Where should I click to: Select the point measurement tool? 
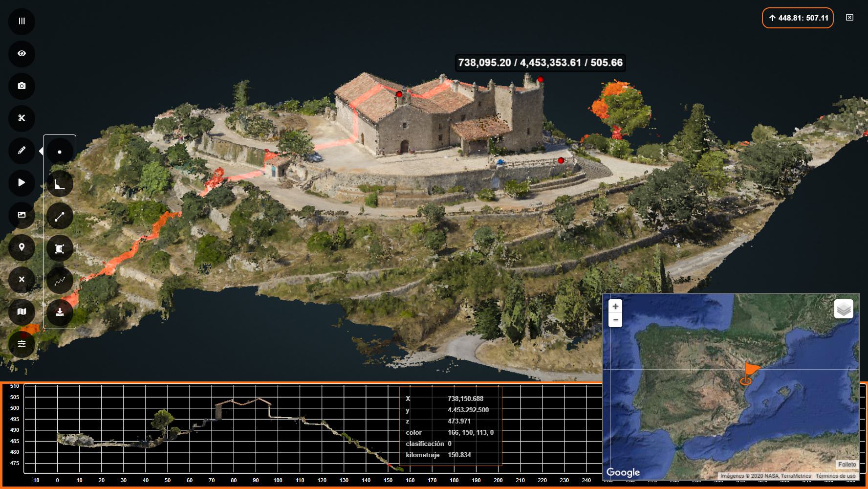[x=60, y=152]
